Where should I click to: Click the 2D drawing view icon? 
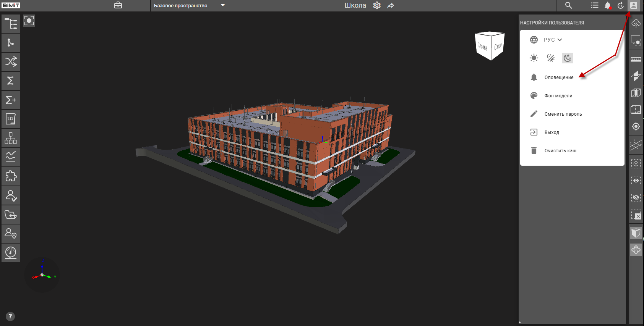pyautogui.click(x=11, y=119)
